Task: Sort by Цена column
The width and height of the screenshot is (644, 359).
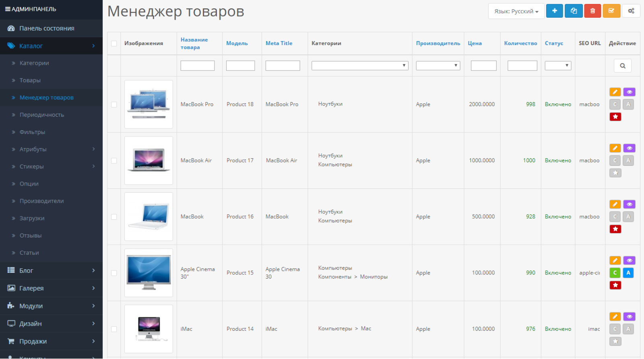Action: click(x=475, y=43)
